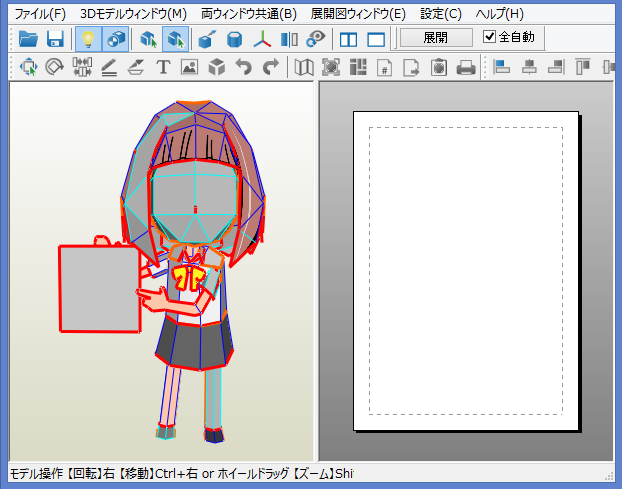Open a file with the folder icon
Screen dimensions: 622x489
point(28,39)
